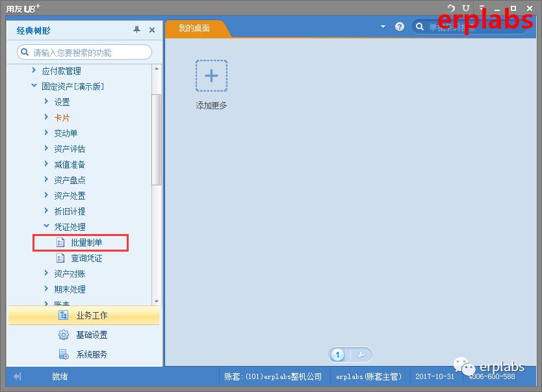Image resolution: width=542 pixels, height=392 pixels.
Task: Expand the 资产评估 tree node
Action: click(46, 148)
